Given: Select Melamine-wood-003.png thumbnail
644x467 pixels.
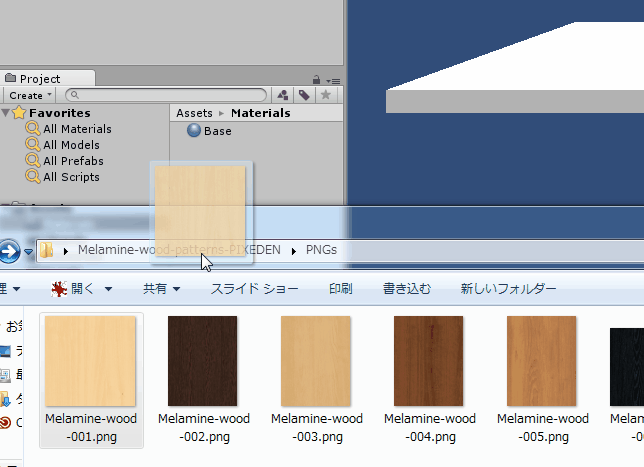Looking at the screenshot, I should (x=315, y=361).
